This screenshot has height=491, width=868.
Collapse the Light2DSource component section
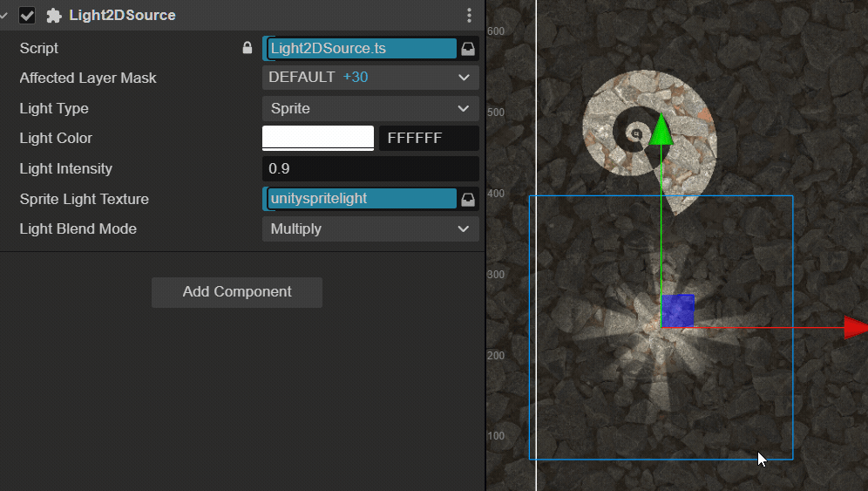pos(3,16)
